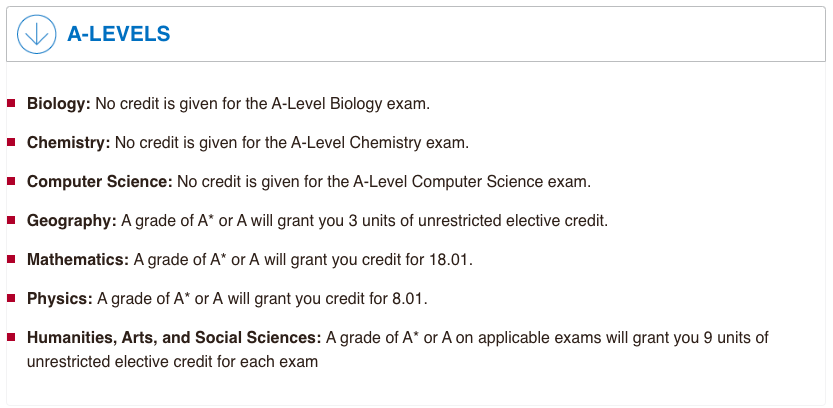This screenshot has height=408, width=833.
Task: Select the bold Chemistry label
Action: [69, 143]
